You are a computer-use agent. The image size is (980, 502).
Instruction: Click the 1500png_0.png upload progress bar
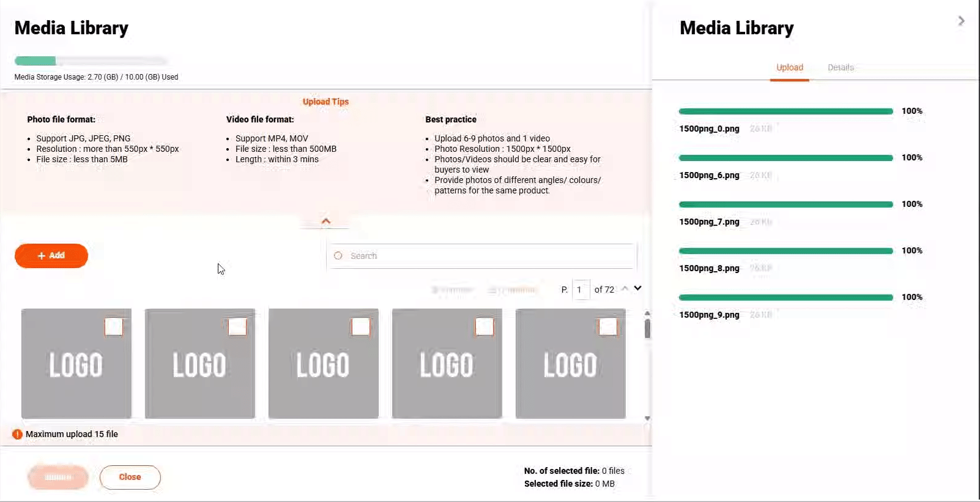point(785,111)
